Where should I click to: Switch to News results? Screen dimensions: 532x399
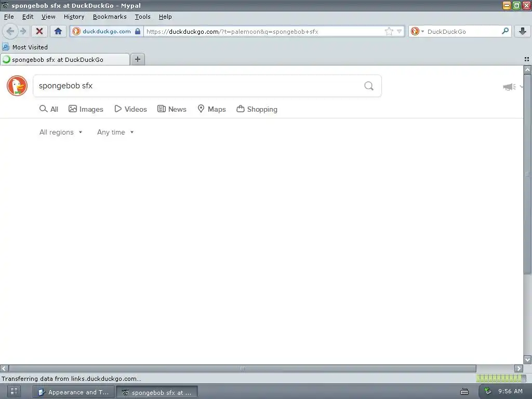[x=171, y=109]
